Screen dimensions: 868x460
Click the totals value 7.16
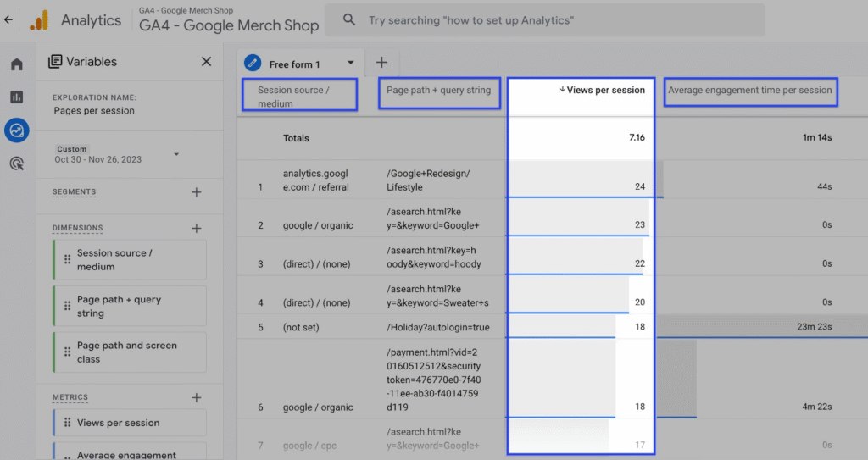pyautogui.click(x=637, y=137)
